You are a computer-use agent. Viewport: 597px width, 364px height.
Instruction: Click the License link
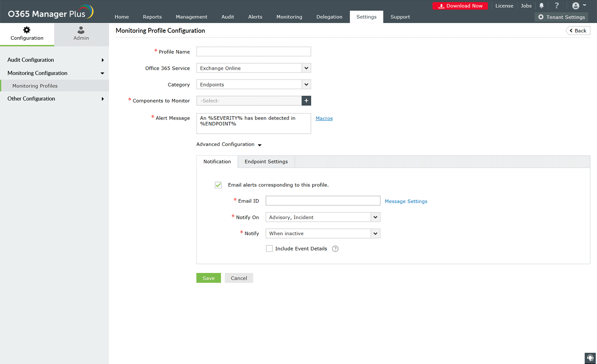coord(504,6)
